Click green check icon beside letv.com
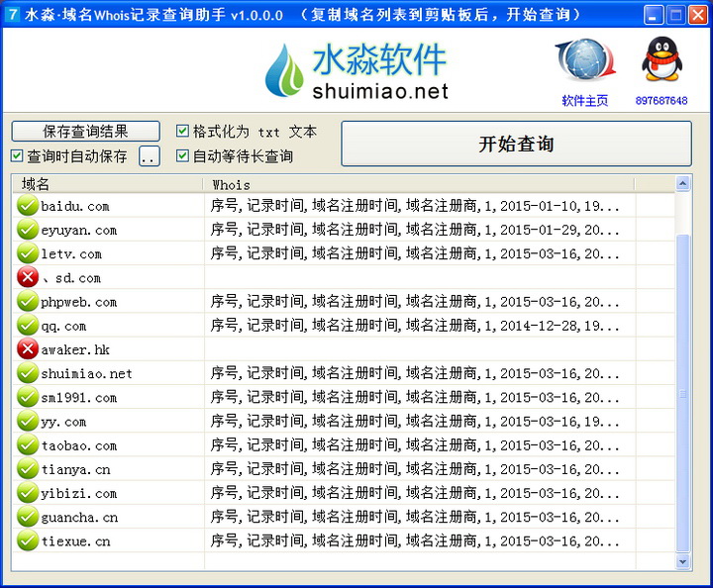This screenshot has width=713, height=588. coord(28,253)
